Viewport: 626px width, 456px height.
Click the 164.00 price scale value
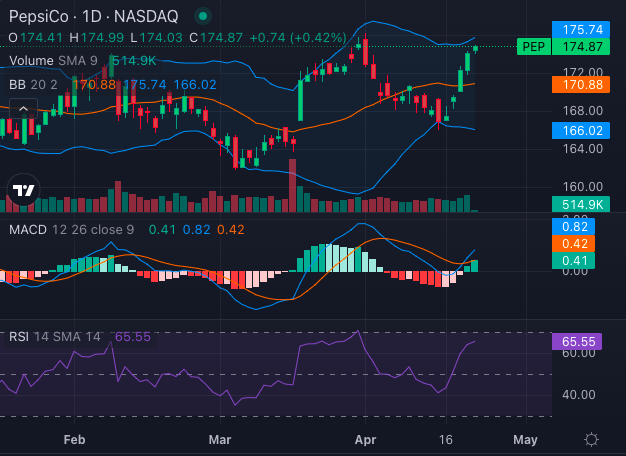(583, 149)
